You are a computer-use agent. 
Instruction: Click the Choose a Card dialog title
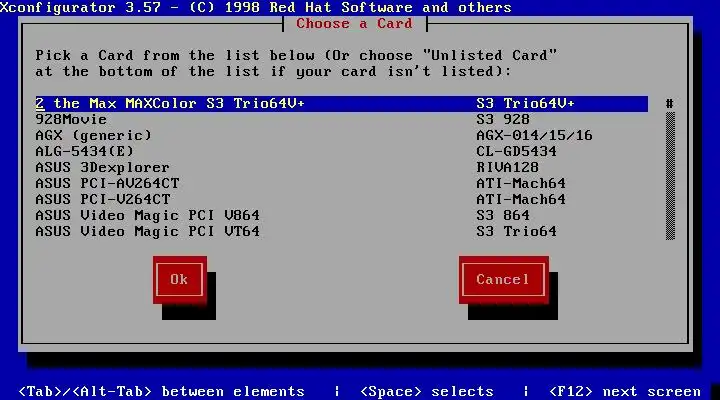354,23
